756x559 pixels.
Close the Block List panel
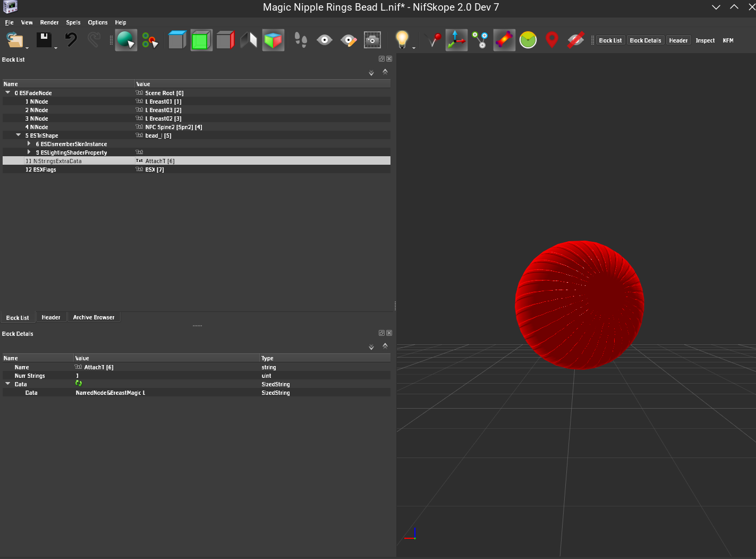pyautogui.click(x=389, y=59)
